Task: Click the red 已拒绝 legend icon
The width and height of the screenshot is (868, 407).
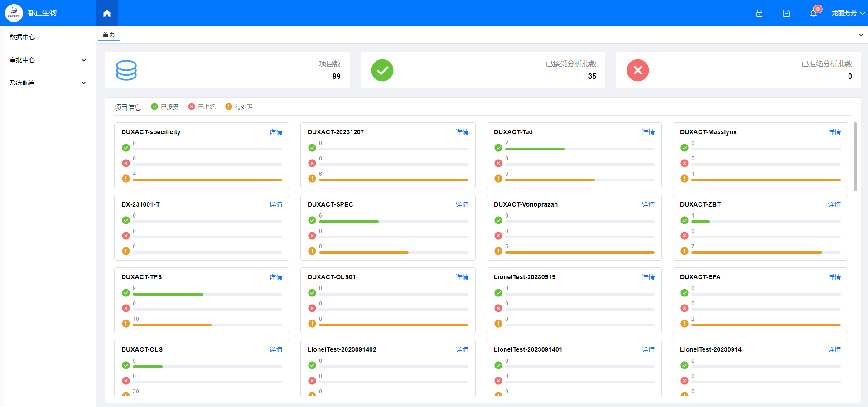Action: click(x=192, y=107)
